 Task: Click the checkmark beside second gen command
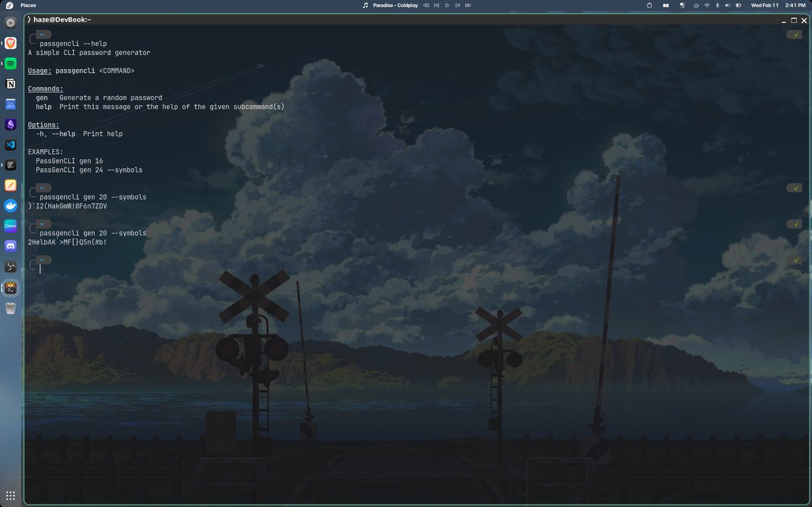pos(794,224)
